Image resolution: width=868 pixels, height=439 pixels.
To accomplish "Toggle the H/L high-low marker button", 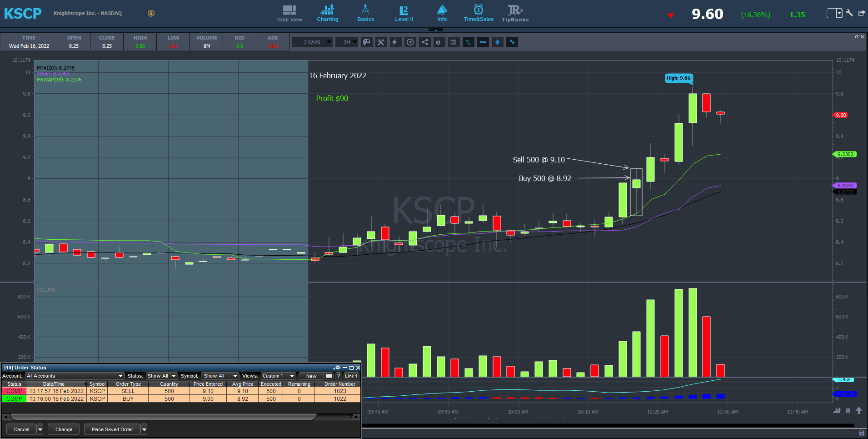I will click(468, 42).
